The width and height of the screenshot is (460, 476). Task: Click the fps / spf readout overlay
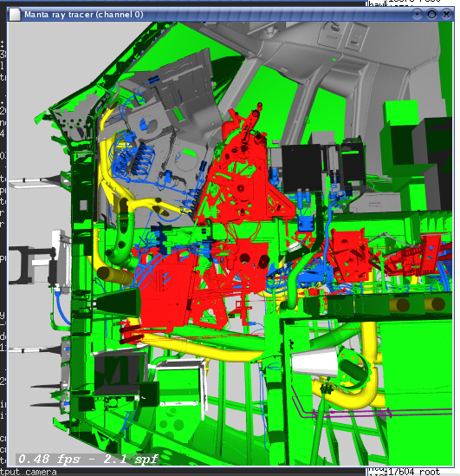88,459
